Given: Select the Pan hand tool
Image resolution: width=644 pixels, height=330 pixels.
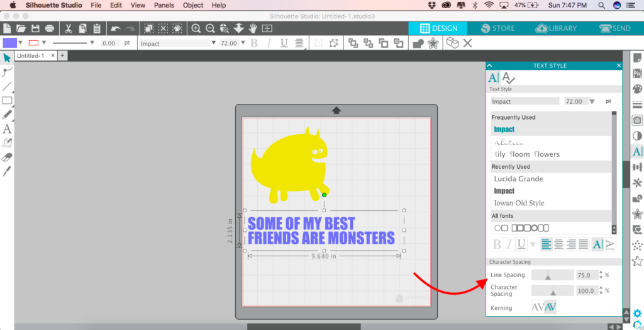Looking at the screenshot, I should [x=253, y=28].
